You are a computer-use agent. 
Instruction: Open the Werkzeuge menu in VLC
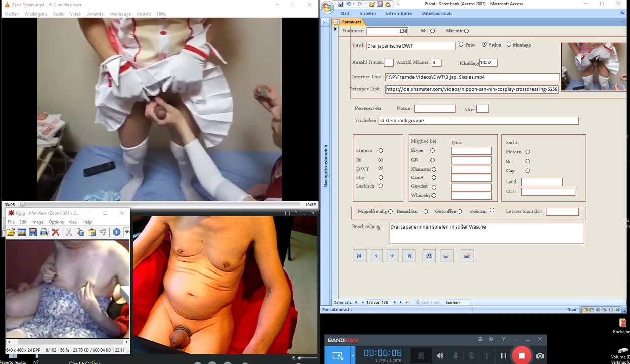coord(120,14)
